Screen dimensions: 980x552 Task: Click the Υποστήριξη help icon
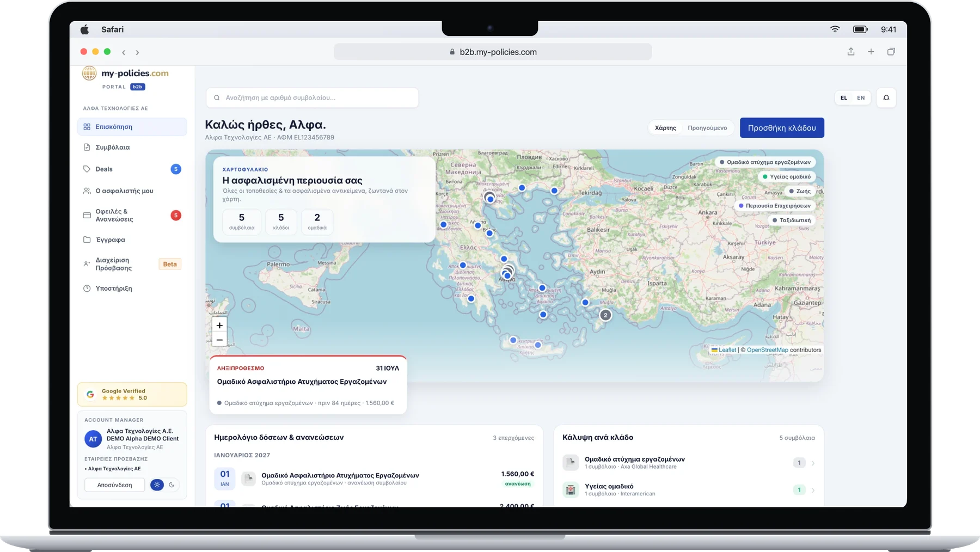(87, 289)
